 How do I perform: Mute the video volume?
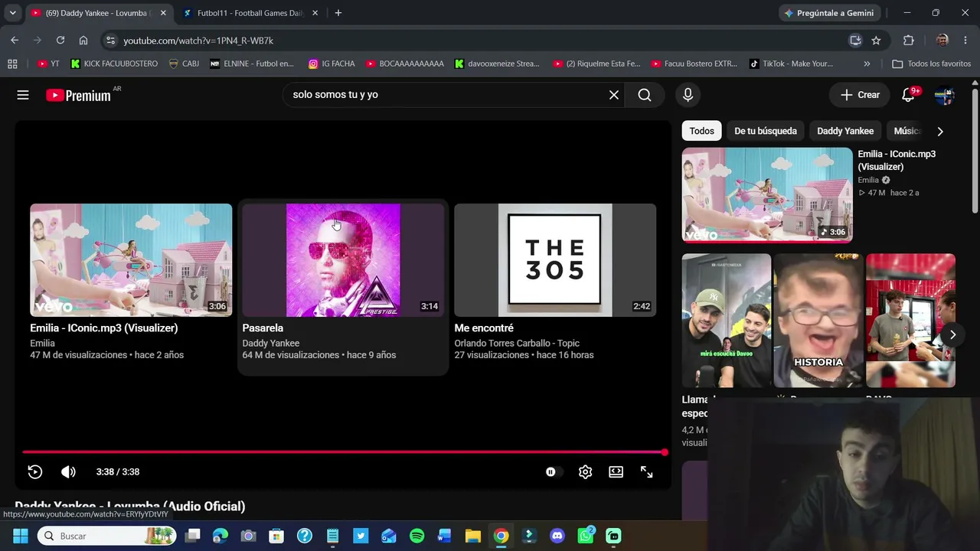[68, 472]
